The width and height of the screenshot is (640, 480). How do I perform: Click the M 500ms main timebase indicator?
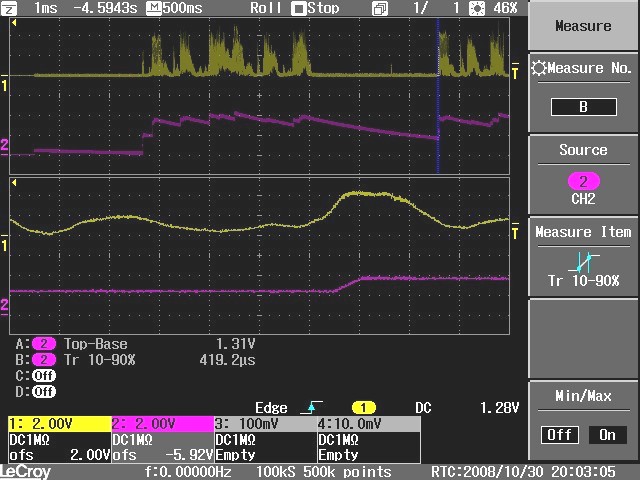(x=175, y=8)
